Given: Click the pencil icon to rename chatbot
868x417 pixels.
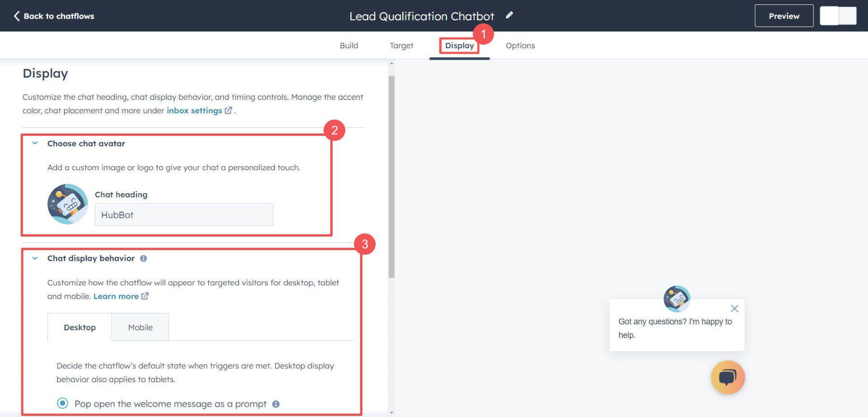Looking at the screenshot, I should (x=509, y=15).
